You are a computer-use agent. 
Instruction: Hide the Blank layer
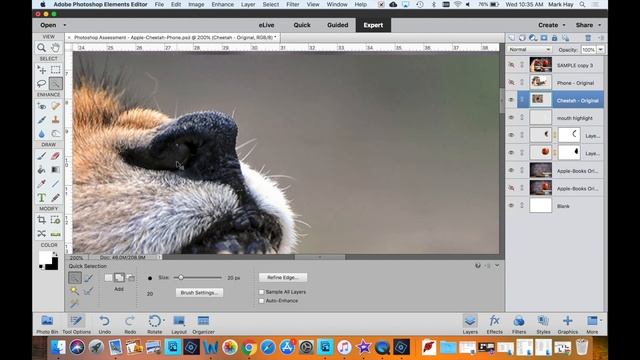(x=511, y=206)
